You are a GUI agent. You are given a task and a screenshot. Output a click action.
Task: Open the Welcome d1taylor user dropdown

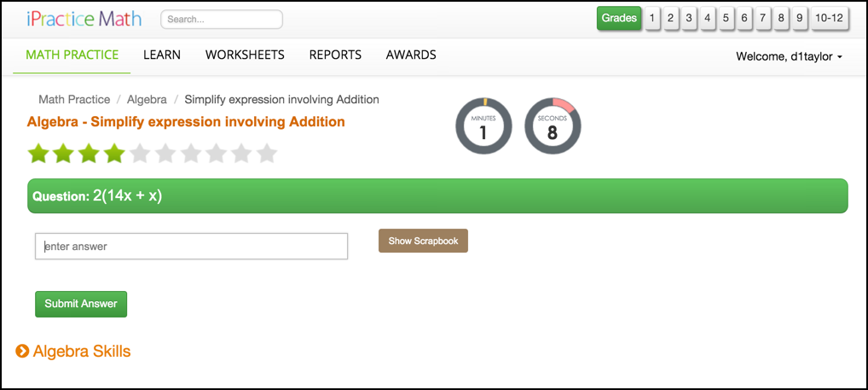(x=789, y=56)
